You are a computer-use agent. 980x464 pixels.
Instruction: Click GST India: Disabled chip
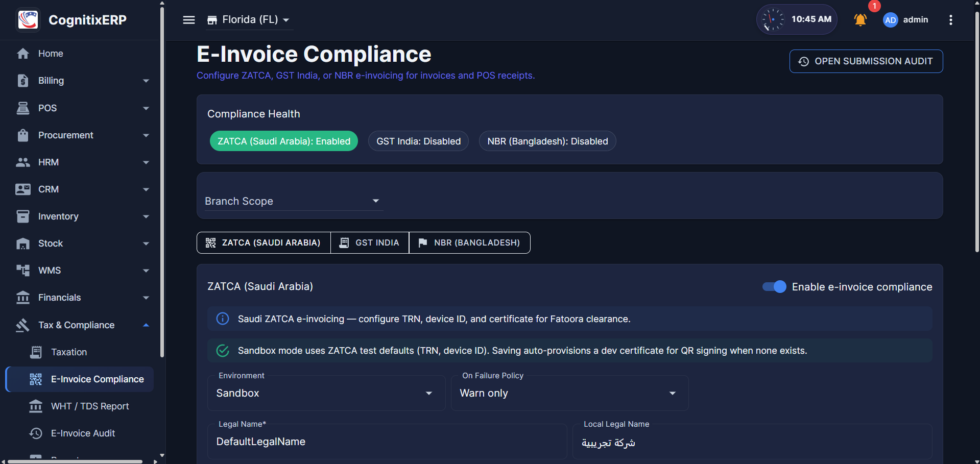point(419,141)
